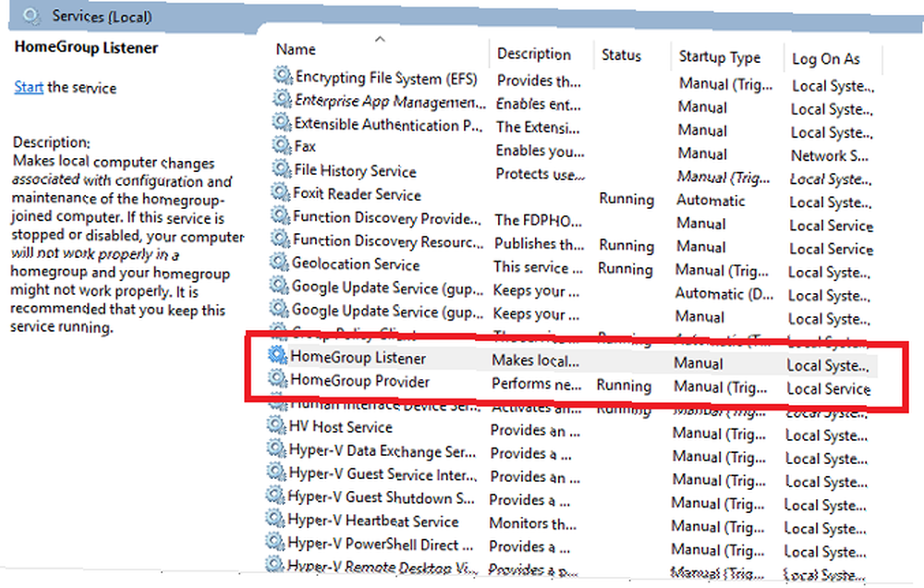Click the HomeGroup Listener gear icon
The image size is (924, 588).
pos(277,356)
